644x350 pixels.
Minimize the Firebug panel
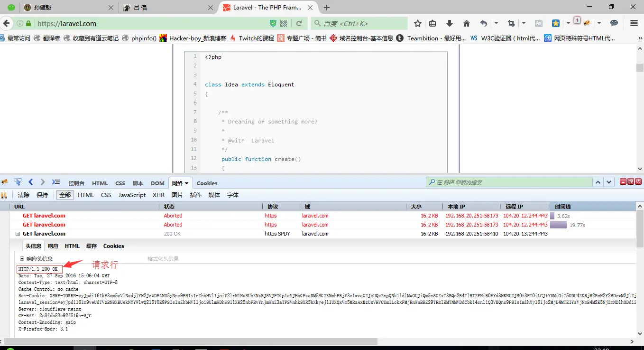[x=623, y=181]
